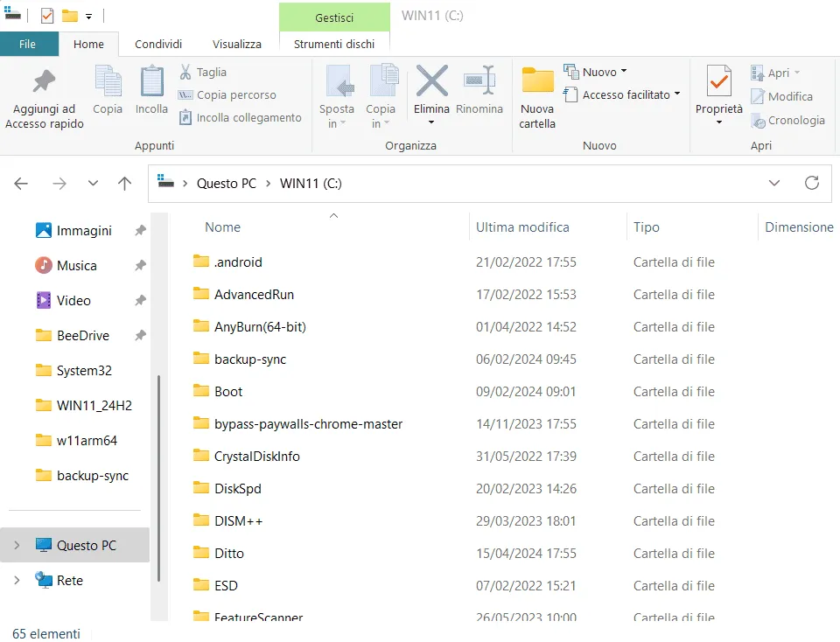The width and height of the screenshot is (840, 642).
Task: Click the Proprietà icon in the ribbon
Action: pyautogui.click(x=717, y=87)
